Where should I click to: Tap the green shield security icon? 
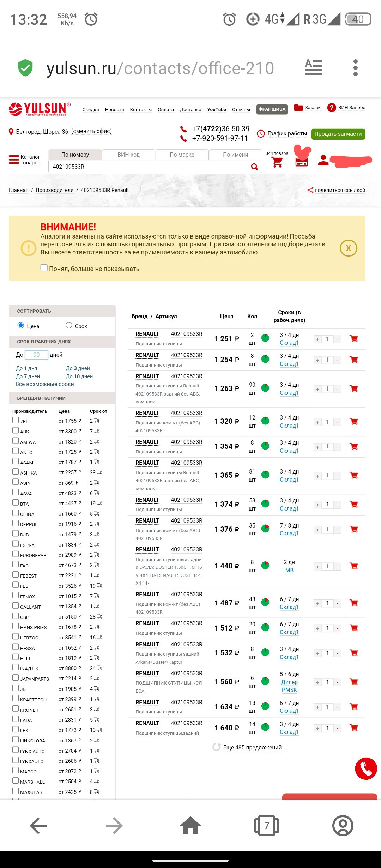[25, 68]
